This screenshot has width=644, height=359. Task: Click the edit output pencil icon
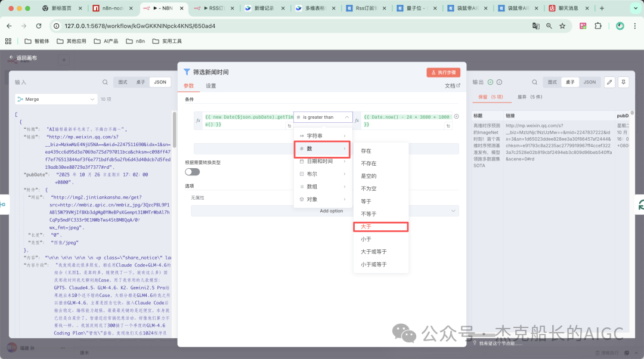609,82
